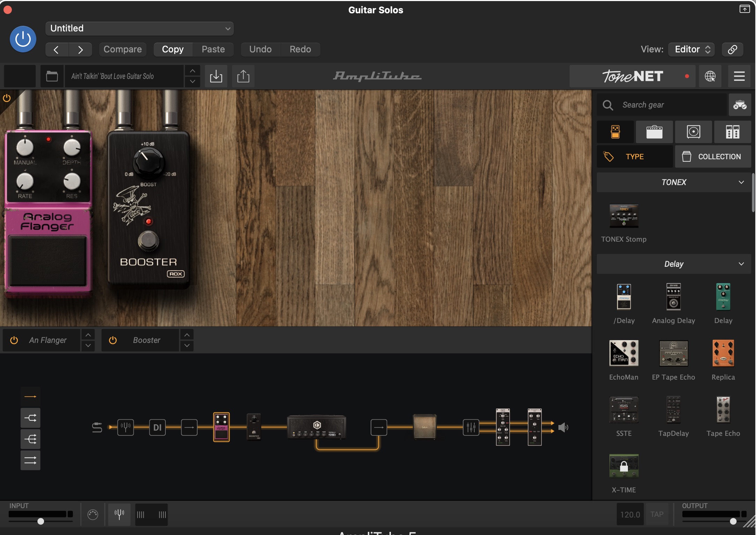The image size is (756, 535).
Task: Open the View Editor dropdown
Action: [691, 49]
